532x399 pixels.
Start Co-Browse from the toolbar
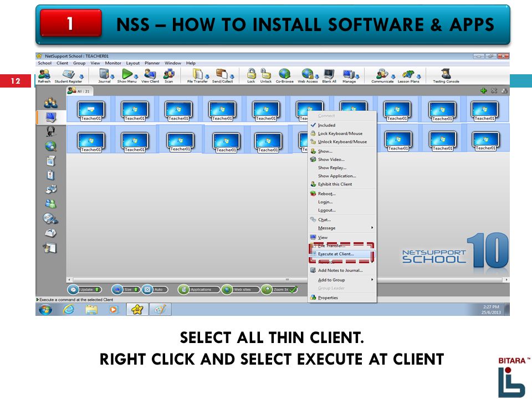pos(284,75)
